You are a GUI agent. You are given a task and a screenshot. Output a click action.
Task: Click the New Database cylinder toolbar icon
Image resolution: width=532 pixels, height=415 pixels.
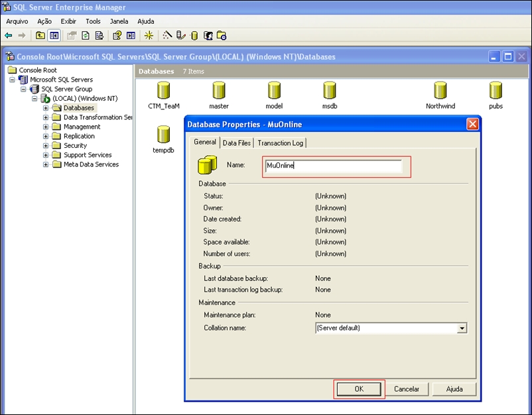coord(194,36)
